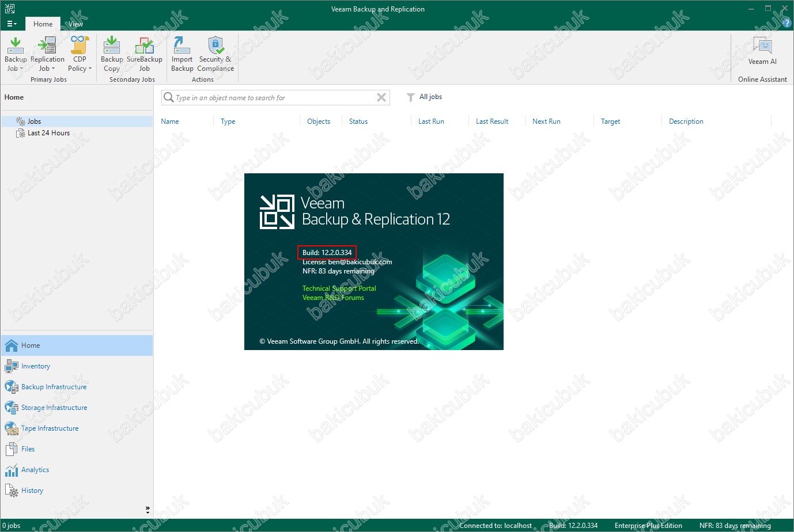Sort by the Description column header
This screenshot has height=532, width=794.
(686, 121)
